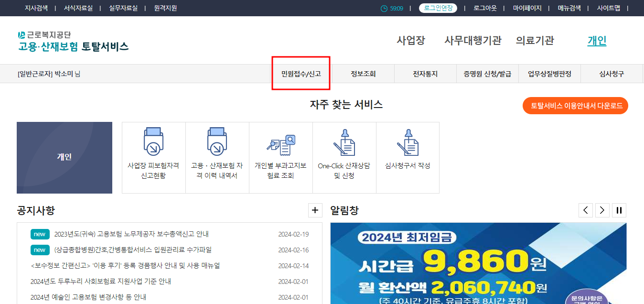Viewport: 644px width, 304px height.
Task: Open 사업장 피보험자격 신고현황 icon
Action: click(153, 142)
